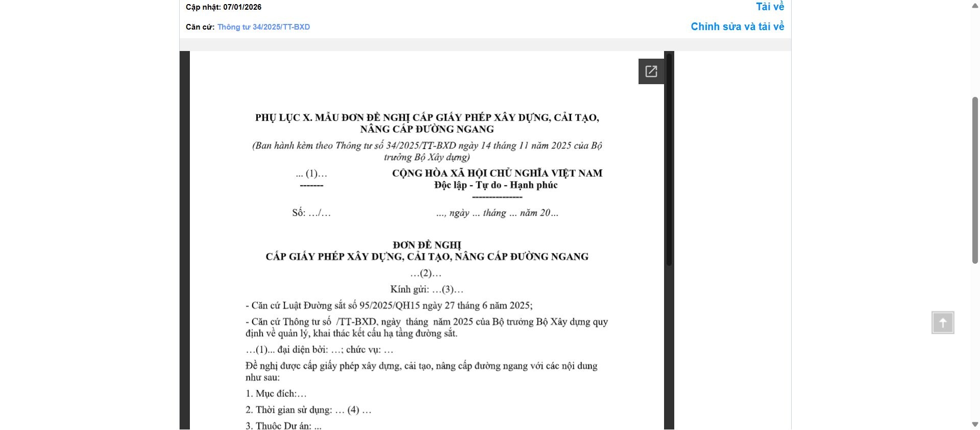This screenshot has height=430, width=980.
Task: Click the heading 'ĐƠN ĐỀ NGHỊ'
Action: coord(427,245)
